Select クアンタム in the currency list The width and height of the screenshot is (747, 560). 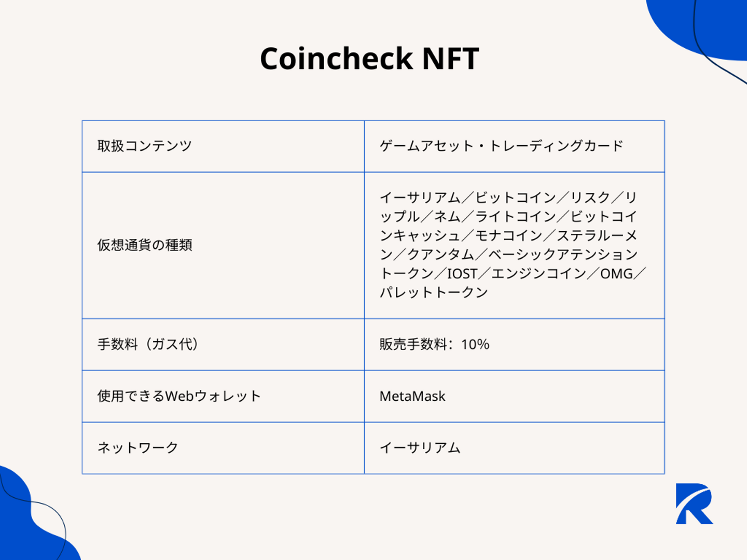pos(440,255)
